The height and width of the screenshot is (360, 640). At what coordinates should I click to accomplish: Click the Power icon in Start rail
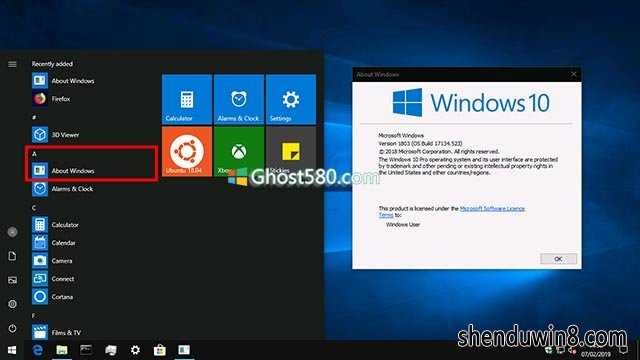(12, 328)
